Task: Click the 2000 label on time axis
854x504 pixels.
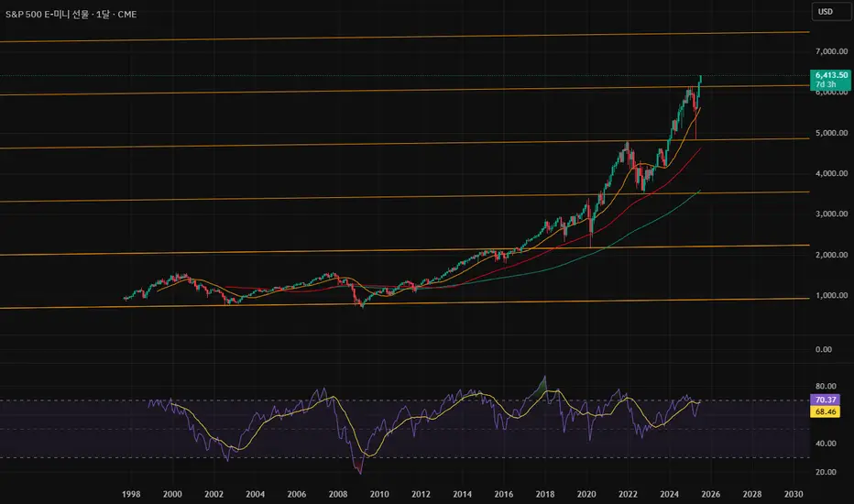Action: (x=172, y=494)
